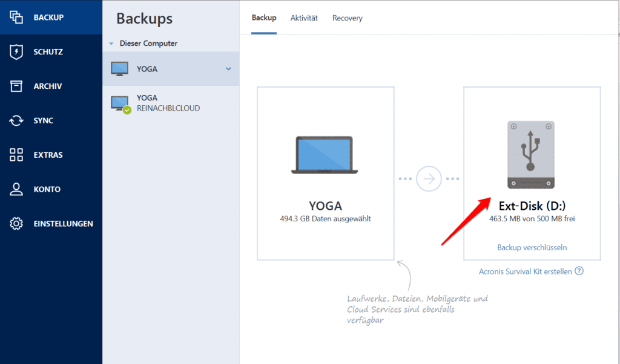Click the Konto person icon
Viewport: 620px width, 364px height.
[x=16, y=189]
